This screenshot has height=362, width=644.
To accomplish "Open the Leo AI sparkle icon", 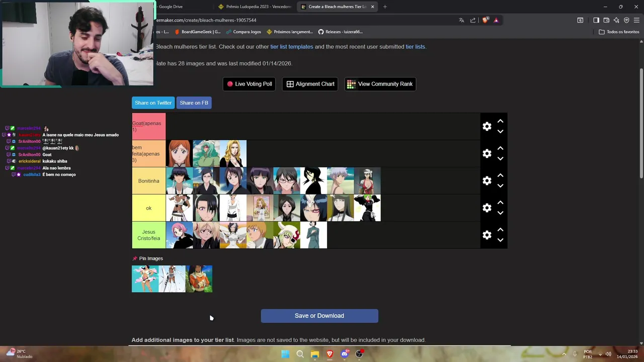I will [616, 20].
